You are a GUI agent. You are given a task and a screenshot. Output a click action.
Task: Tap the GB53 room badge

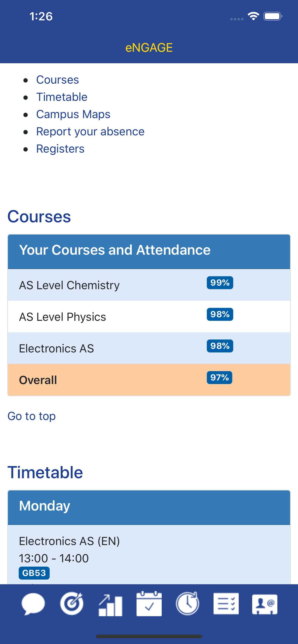coord(34,573)
